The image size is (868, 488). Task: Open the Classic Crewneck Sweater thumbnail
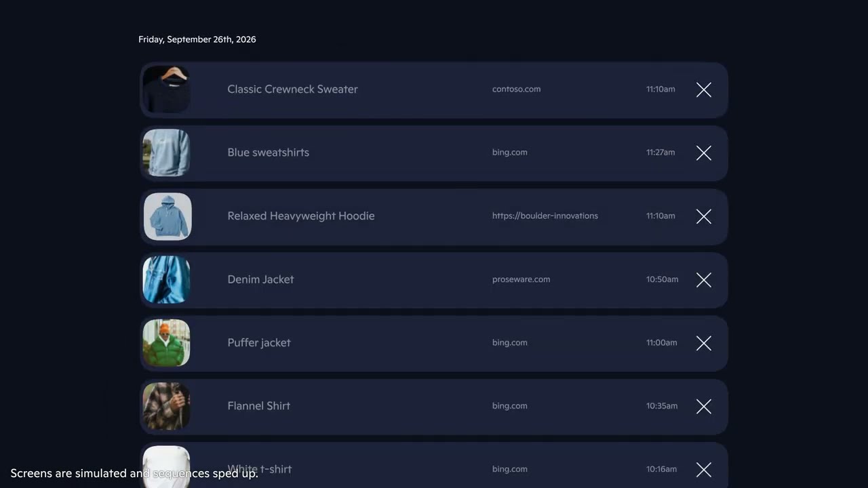pos(167,89)
